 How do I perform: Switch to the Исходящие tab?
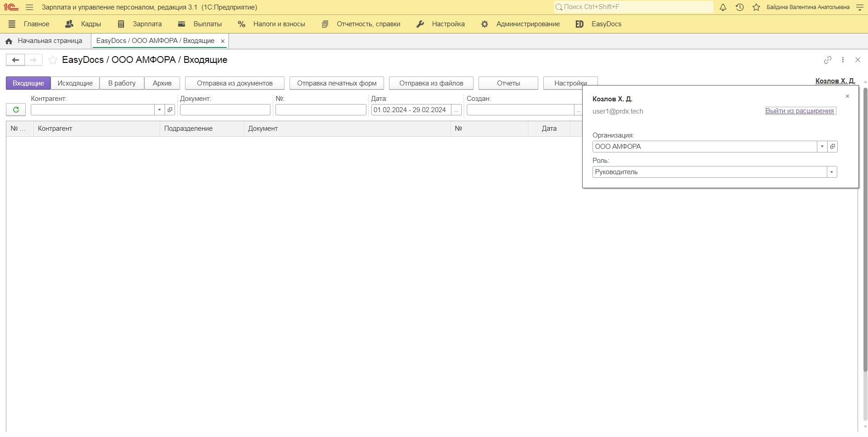coord(75,83)
